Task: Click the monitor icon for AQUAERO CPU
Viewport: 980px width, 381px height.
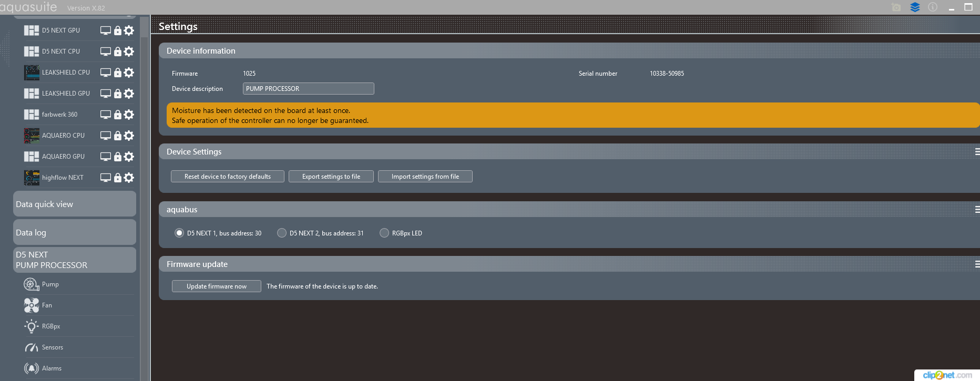Action: [x=106, y=136]
